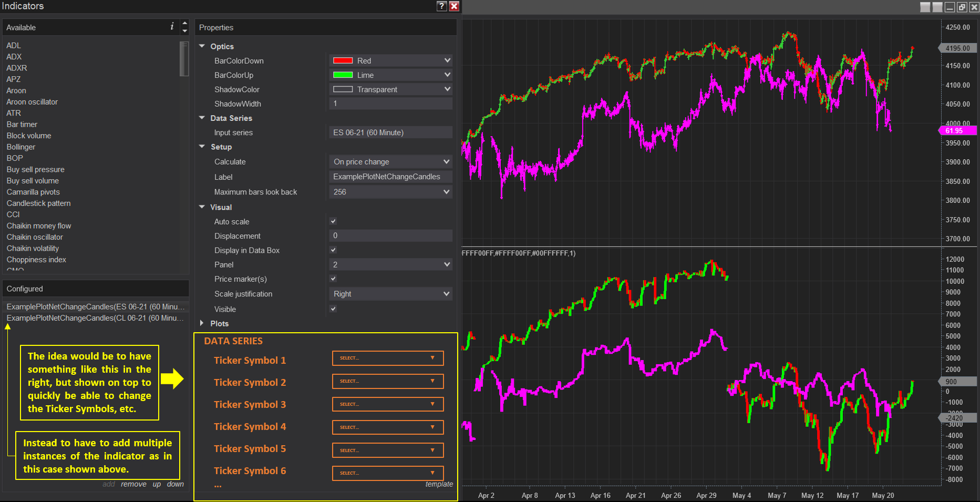980x502 pixels.
Task: Restore the chart window using its restore icon
Action: pyautogui.click(x=962, y=7)
